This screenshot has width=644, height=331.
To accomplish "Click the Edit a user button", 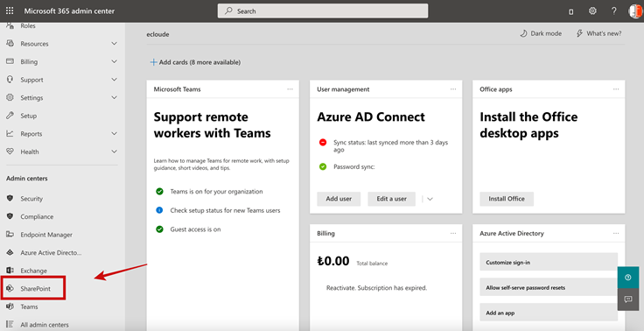I will coord(391,199).
